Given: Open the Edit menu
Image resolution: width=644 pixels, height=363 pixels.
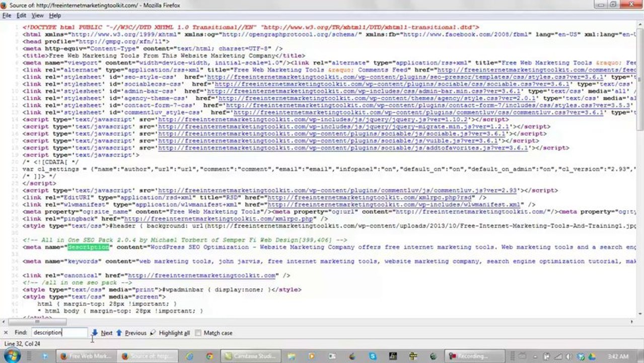Looking at the screenshot, I should pos(21,16).
